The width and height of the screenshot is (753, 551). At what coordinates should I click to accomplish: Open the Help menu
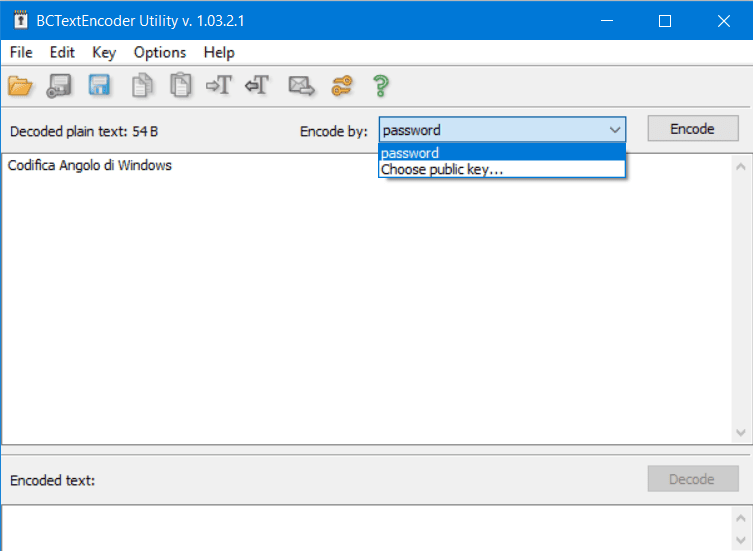[219, 52]
